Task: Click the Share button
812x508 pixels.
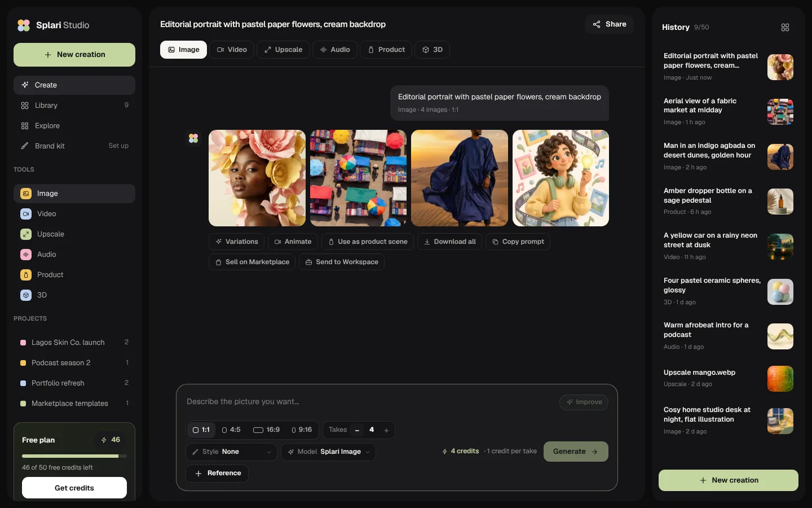Action: pos(610,24)
